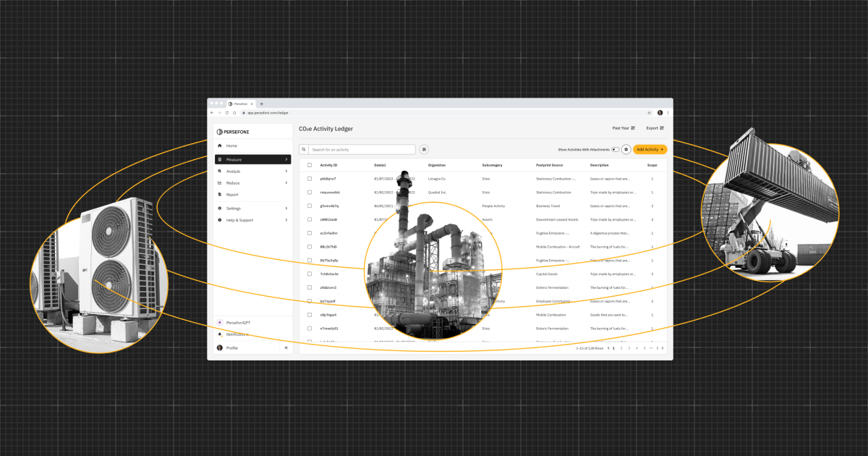Open the Analyze section in sidebar
This screenshot has width=868, height=456.
(x=252, y=172)
